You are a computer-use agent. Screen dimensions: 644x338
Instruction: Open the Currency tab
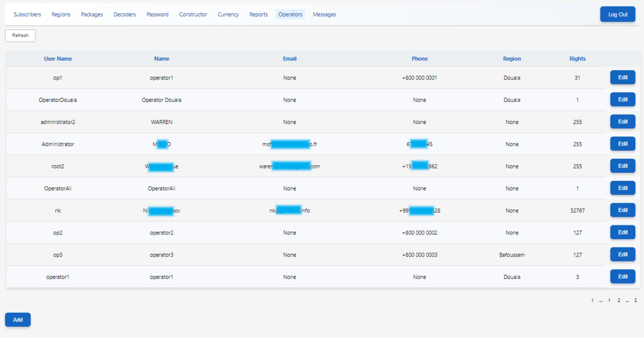pyautogui.click(x=228, y=14)
